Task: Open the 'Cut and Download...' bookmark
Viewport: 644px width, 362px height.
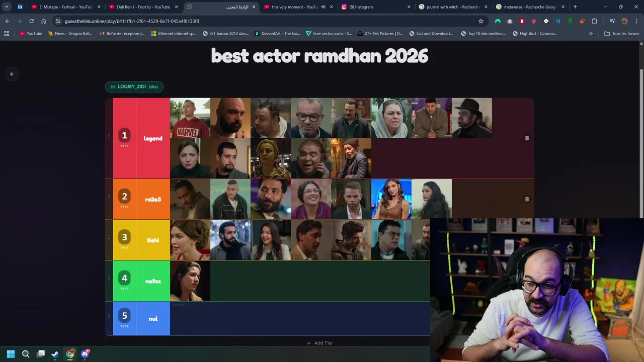Action: (x=431, y=34)
